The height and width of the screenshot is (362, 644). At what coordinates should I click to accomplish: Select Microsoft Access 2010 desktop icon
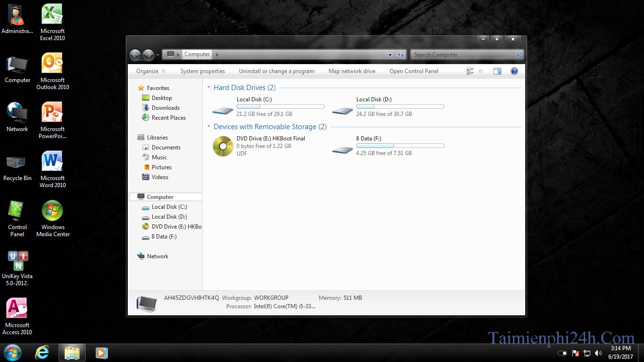pyautogui.click(x=17, y=316)
